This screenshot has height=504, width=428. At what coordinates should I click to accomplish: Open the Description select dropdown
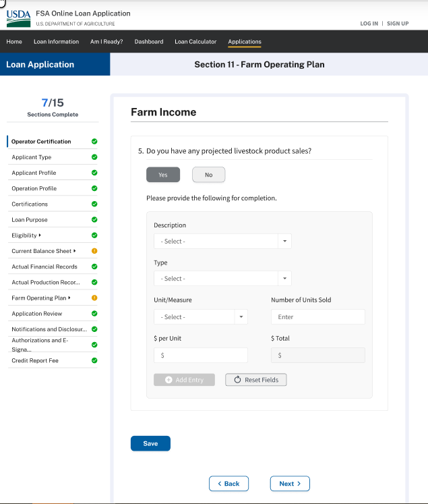point(222,241)
